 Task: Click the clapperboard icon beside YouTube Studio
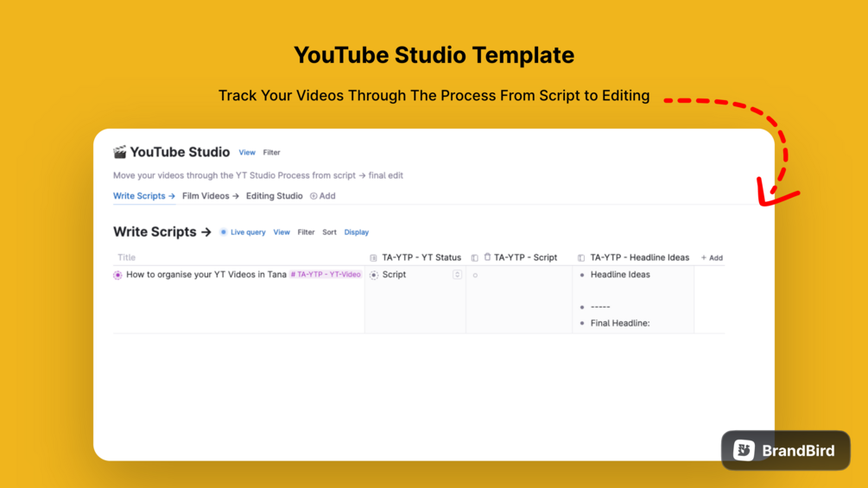[119, 152]
